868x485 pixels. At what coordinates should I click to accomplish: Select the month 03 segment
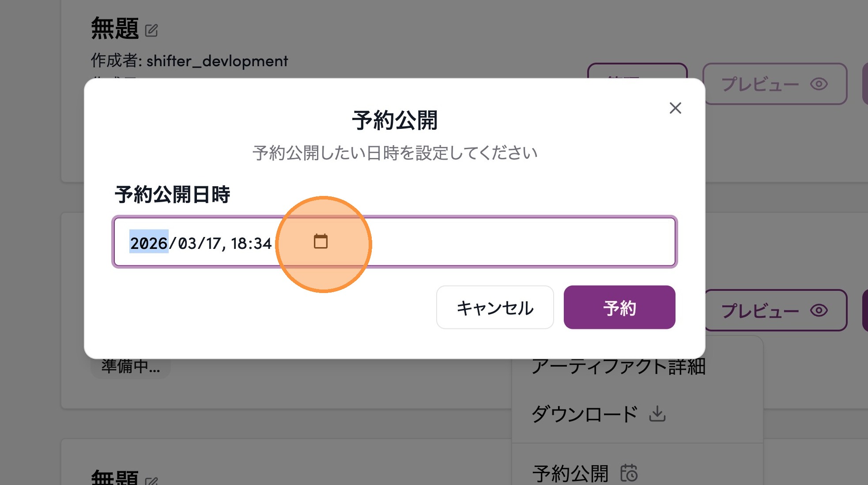pos(187,243)
